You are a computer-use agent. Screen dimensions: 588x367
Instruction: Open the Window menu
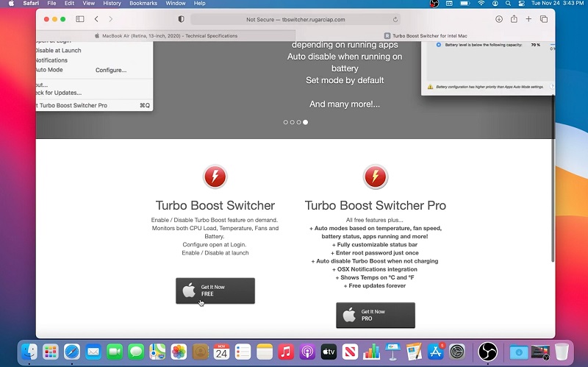tap(176, 4)
